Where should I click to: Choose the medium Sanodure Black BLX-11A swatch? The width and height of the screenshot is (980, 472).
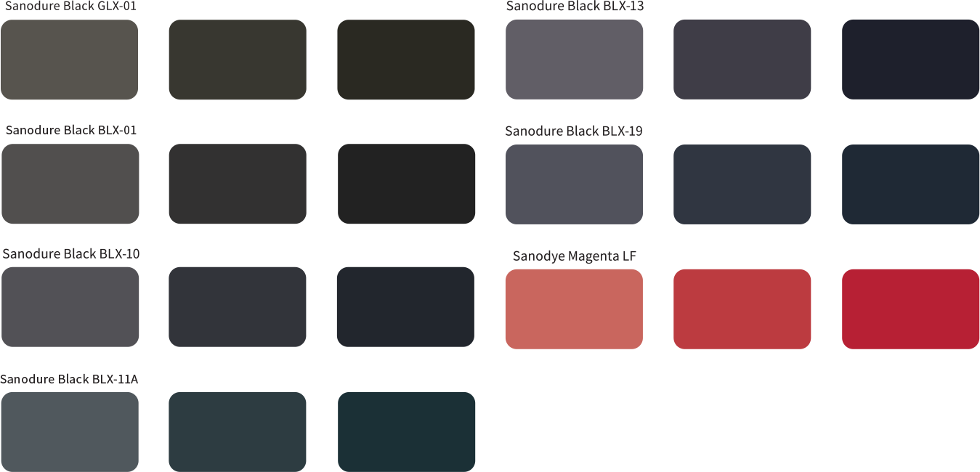[x=238, y=431]
